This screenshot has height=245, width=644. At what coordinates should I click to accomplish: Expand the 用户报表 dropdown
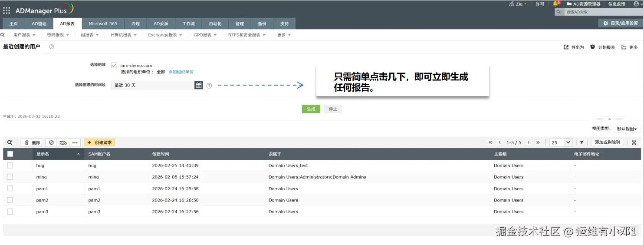(x=24, y=35)
